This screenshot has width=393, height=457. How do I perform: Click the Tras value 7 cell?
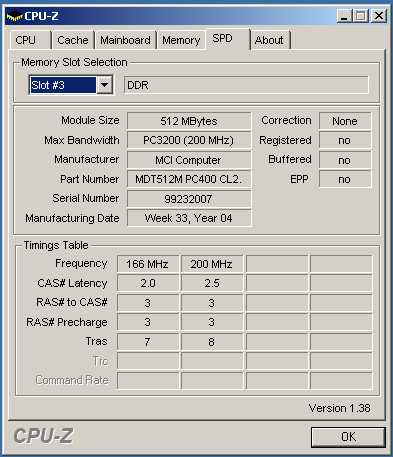[x=147, y=342]
